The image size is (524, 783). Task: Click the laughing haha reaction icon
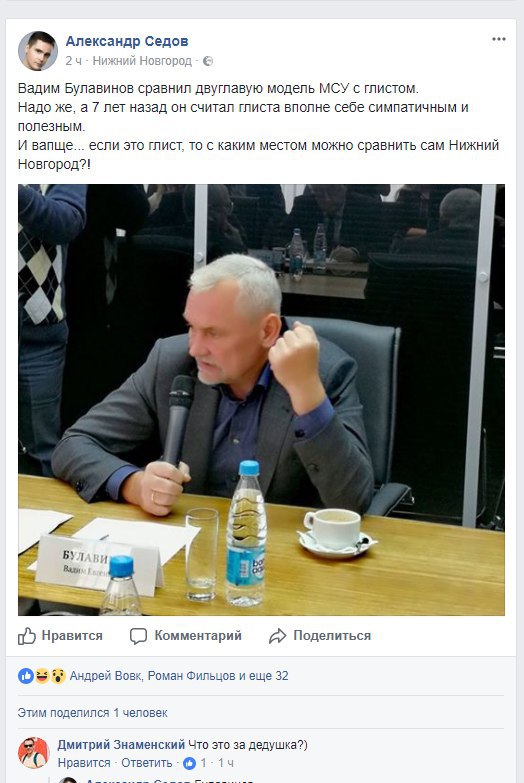tap(42, 676)
